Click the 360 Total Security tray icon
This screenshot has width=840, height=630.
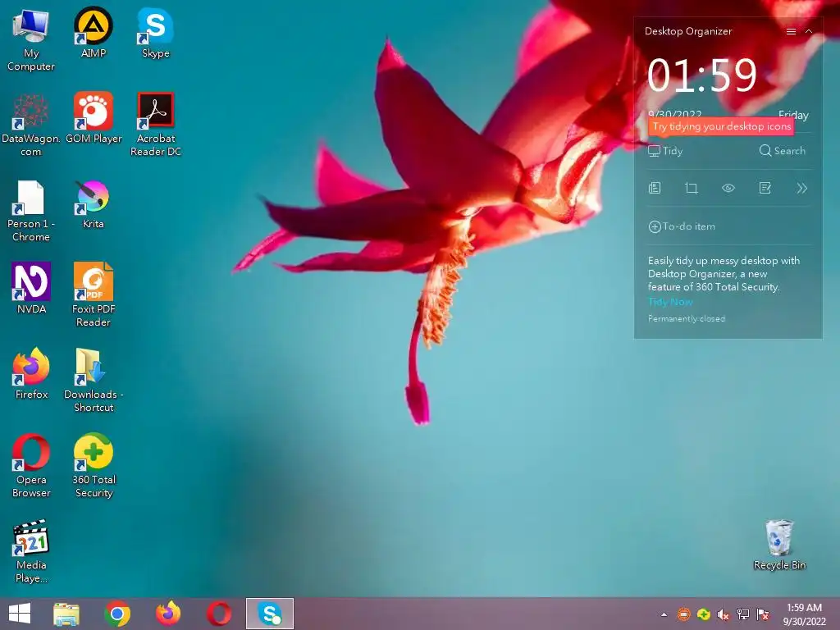click(703, 614)
